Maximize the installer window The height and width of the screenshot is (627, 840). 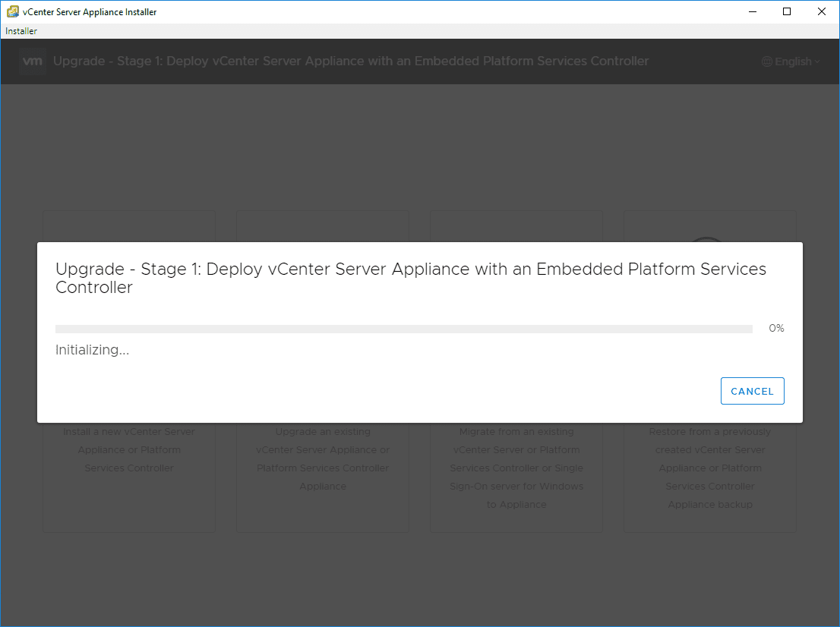[x=786, y=12]
